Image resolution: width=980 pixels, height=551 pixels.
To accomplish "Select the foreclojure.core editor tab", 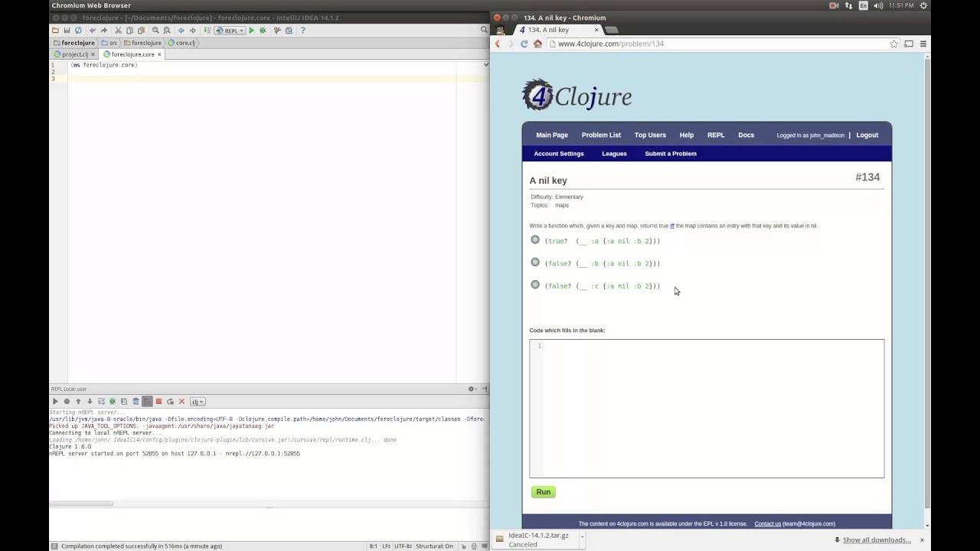I will [132, 54].
